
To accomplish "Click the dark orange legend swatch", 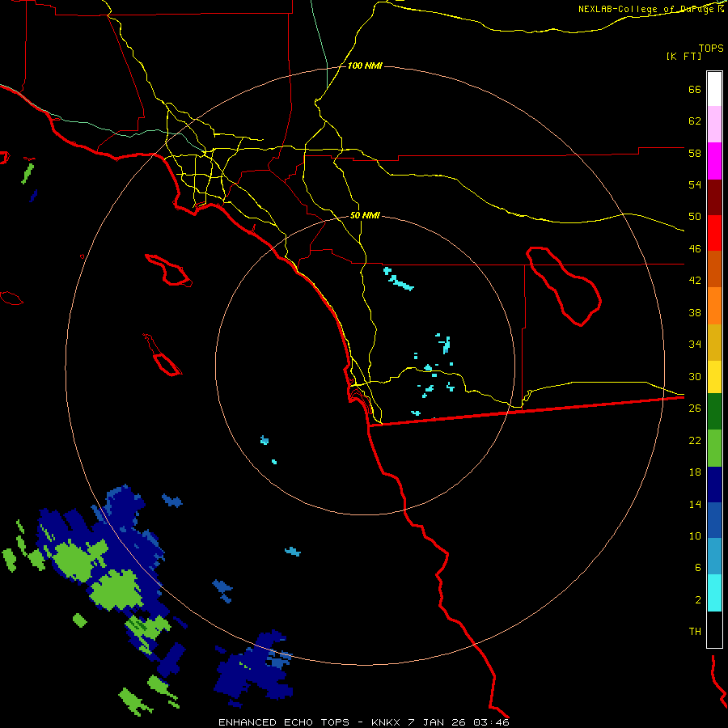I will coord(714,269).
